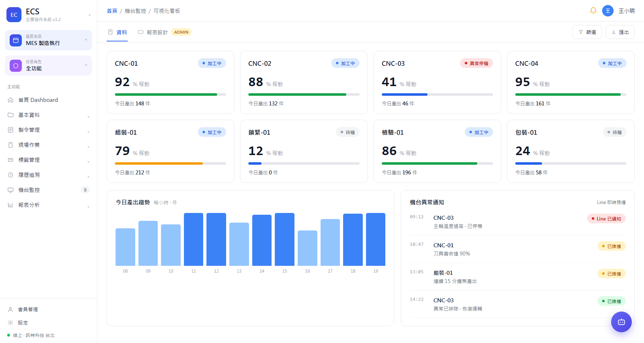
Task: Click the MES system icon
Action: [x=16, y=40]
